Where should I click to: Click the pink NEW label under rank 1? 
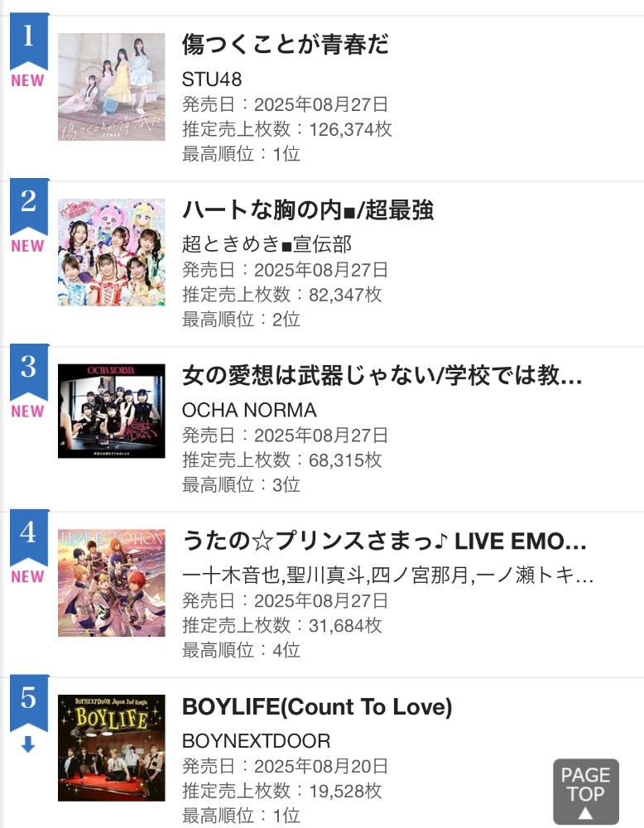pyautogui.click(x=28, y=81)
